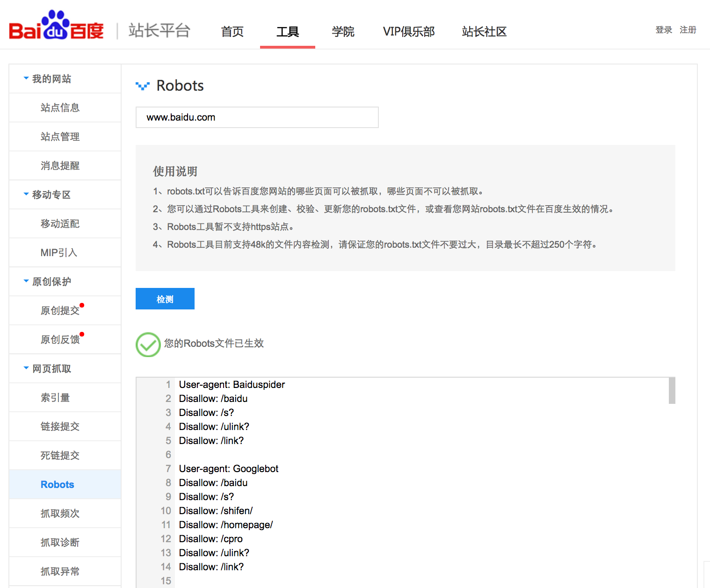Select the 工具 tab
The height and width of the screenshot is (588, 710).
click(288, 32)
